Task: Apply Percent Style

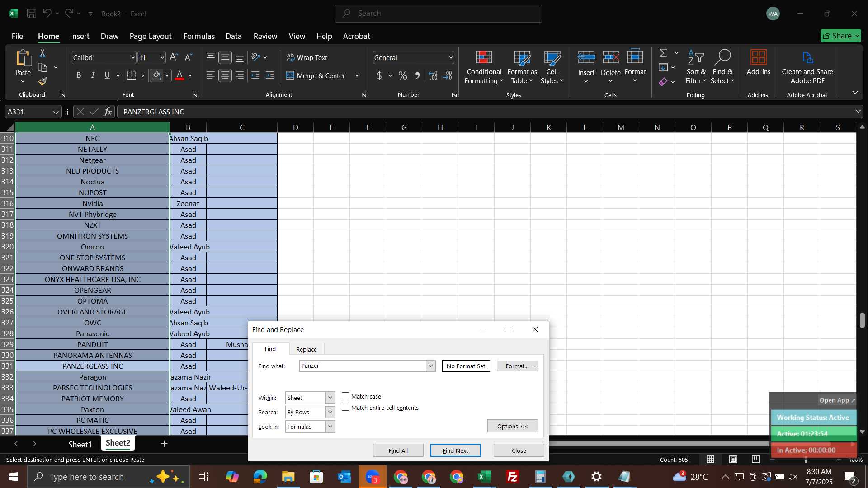Action: pyautogui.click(x=403, y=75)
